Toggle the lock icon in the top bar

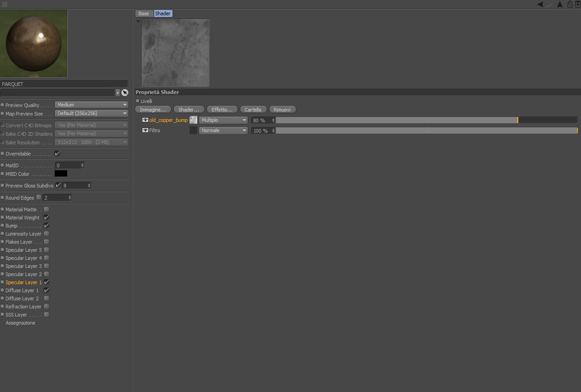[x=570, y=4]
